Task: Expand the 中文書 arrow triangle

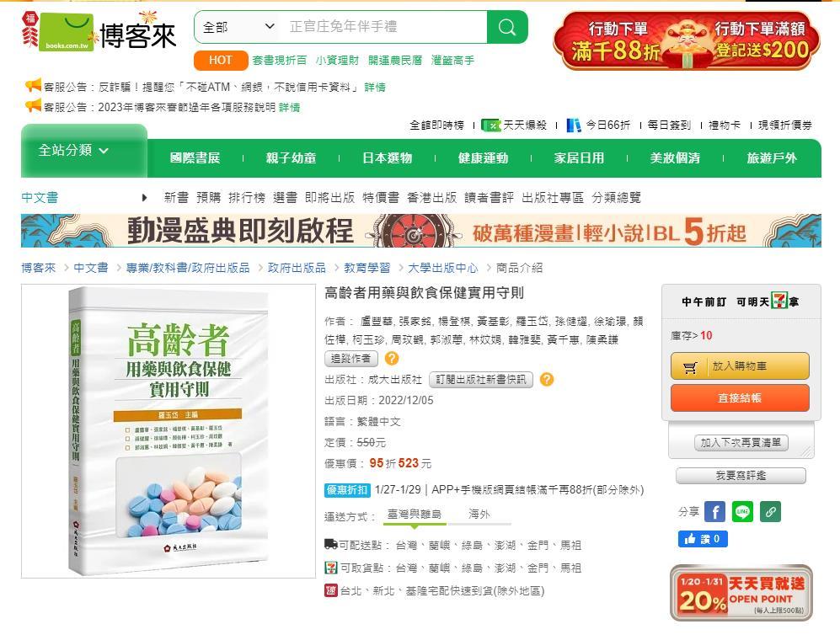Action: click(144, 198)
